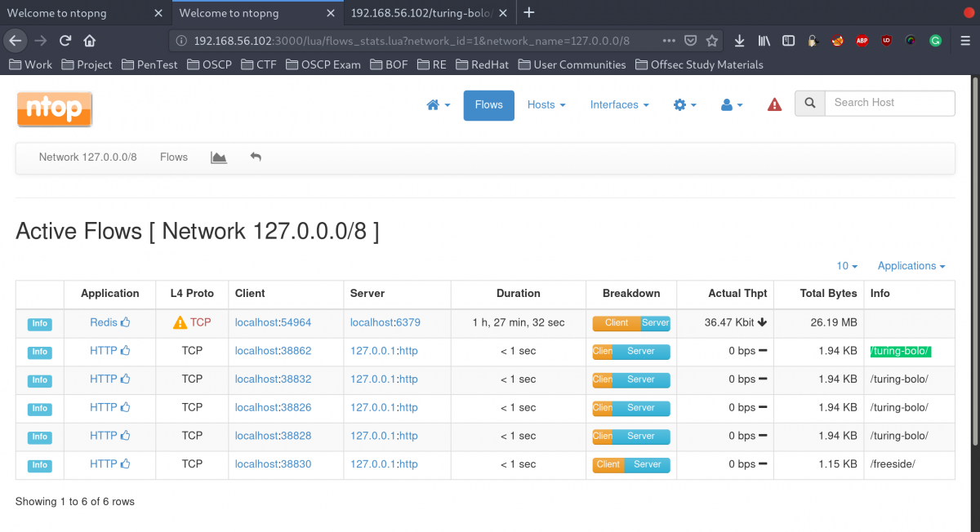Open the Applications filter dropdown

(911, 266)
